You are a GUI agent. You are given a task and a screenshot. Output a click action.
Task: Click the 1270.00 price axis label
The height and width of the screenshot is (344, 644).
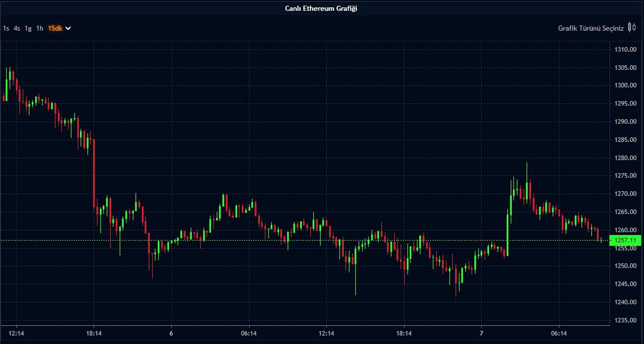(625, 194)
